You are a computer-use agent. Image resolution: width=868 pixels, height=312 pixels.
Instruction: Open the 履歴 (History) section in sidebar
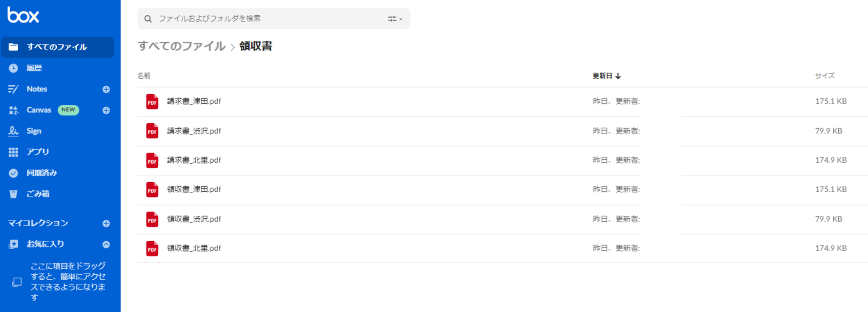coord(34,68)
